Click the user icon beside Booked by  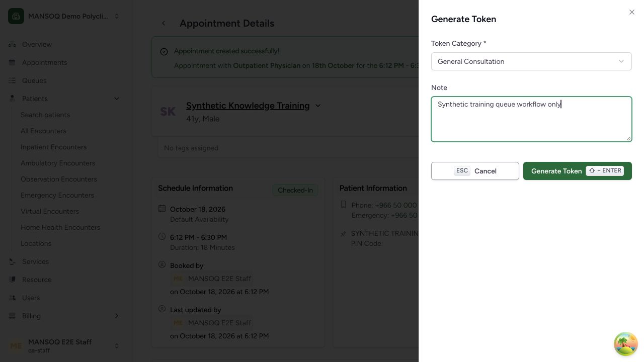pos(162,264)
